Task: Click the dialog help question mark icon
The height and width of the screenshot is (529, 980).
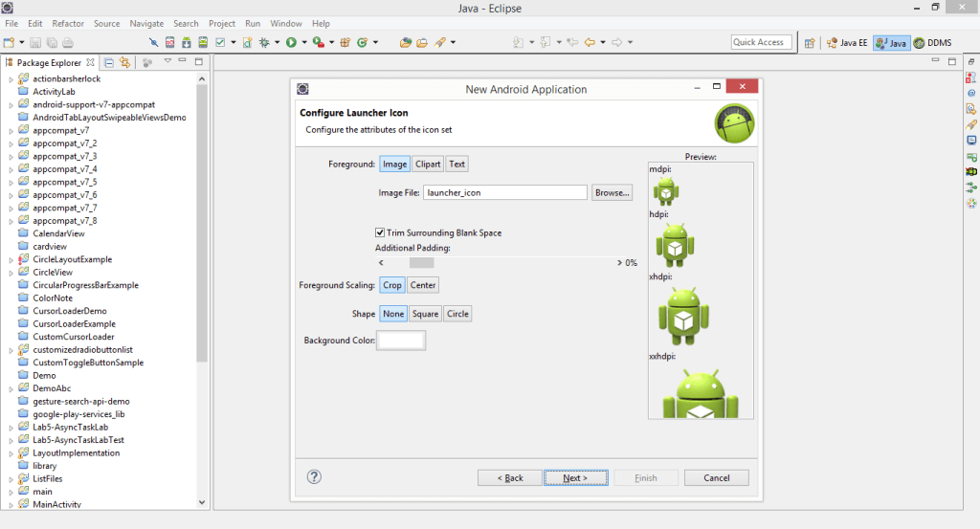Action: coord(314,477)
